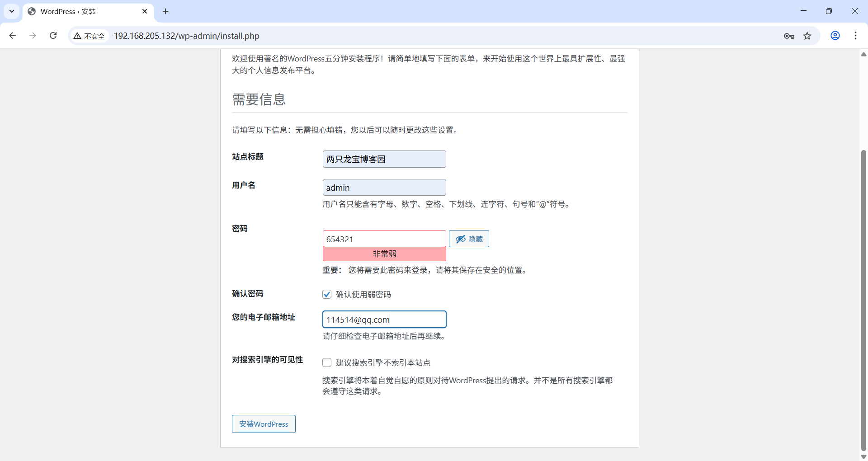This screenshot has width=868, height=461.
Task: Click the 确认密码 label
Action: (248, 294)
